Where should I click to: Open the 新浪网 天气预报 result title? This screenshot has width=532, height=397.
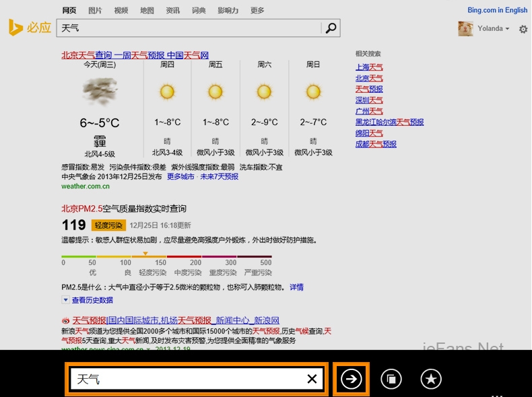click(176, 320)
